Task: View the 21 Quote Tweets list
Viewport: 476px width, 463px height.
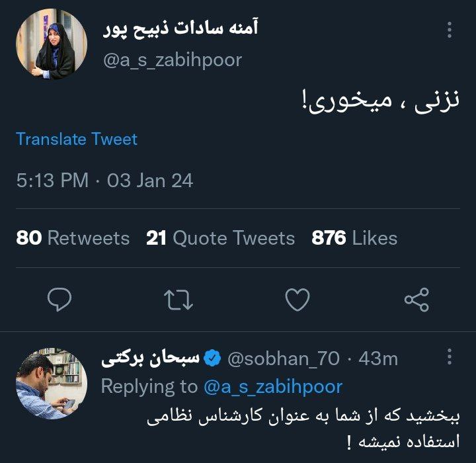Action: (x=220, y=238)
